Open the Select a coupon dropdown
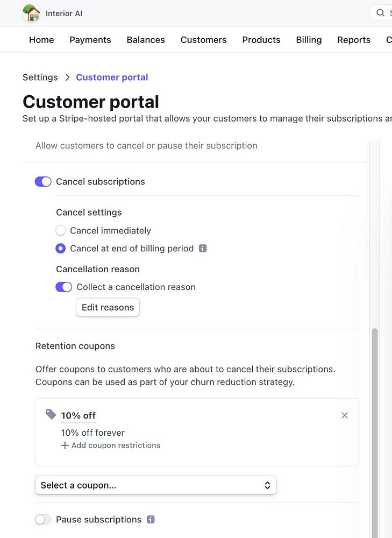392x538 pixels. point(155,485)
